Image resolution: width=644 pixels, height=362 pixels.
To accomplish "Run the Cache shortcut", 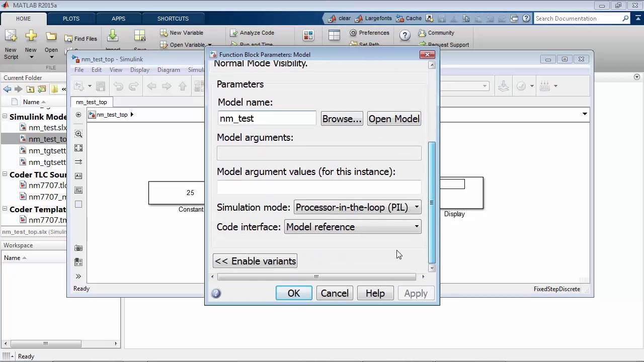I will point(409,19).
